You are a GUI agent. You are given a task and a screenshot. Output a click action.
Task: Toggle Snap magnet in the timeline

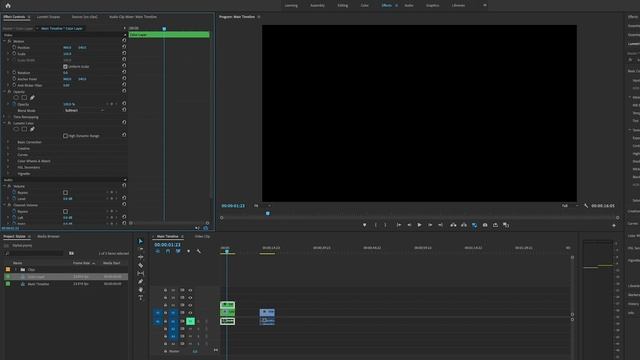pos(168,251)
